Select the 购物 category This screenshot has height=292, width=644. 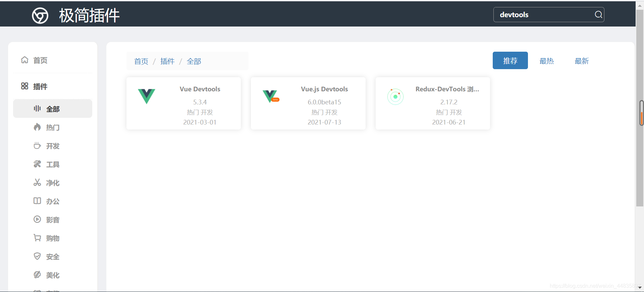pyautogui.click(x=53, y=238)
